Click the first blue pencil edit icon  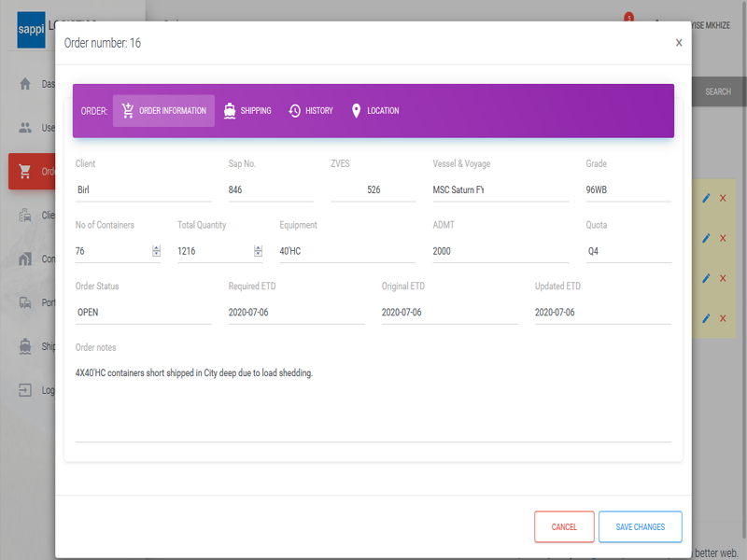point(707,198)
